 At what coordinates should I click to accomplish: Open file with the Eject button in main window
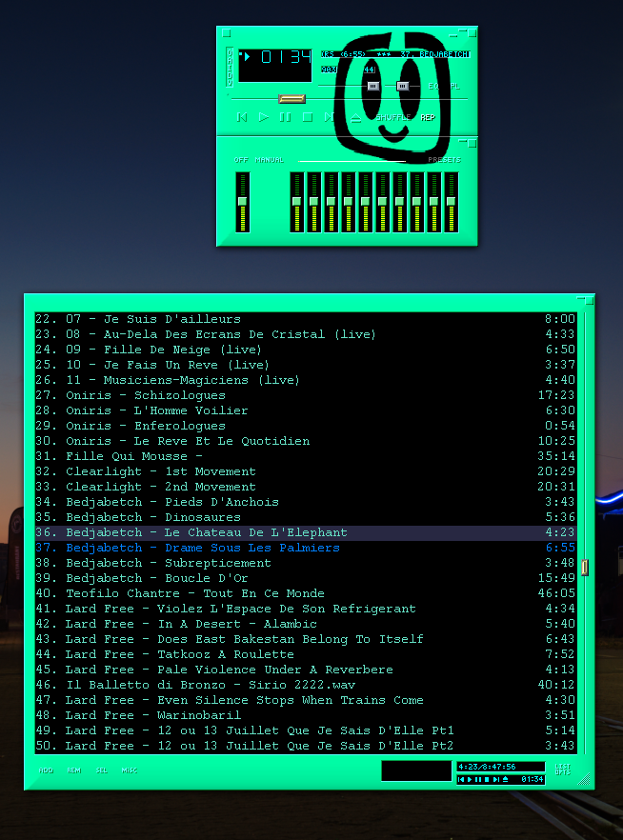click(x=355, y=117)
